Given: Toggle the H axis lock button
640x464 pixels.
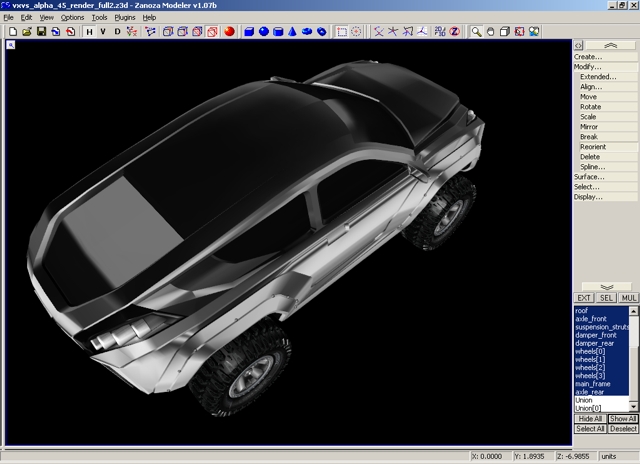Looking at the screenshot, I should [89, 32].
